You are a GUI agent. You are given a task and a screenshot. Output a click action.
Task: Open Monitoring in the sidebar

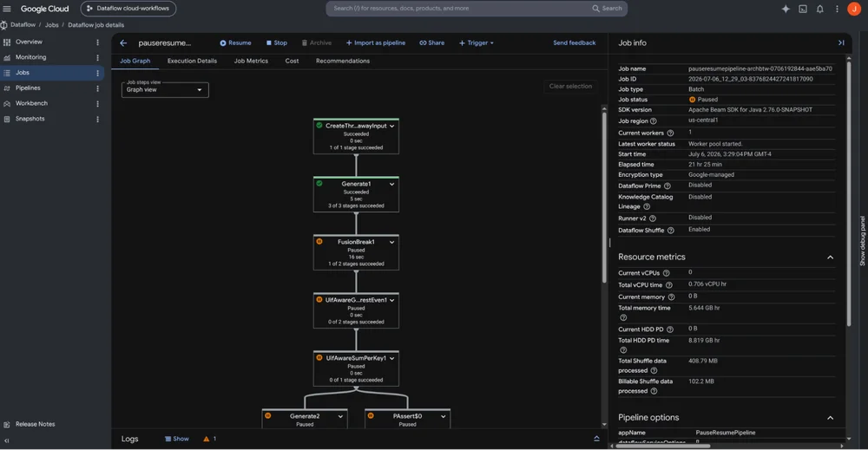[31, 57]
